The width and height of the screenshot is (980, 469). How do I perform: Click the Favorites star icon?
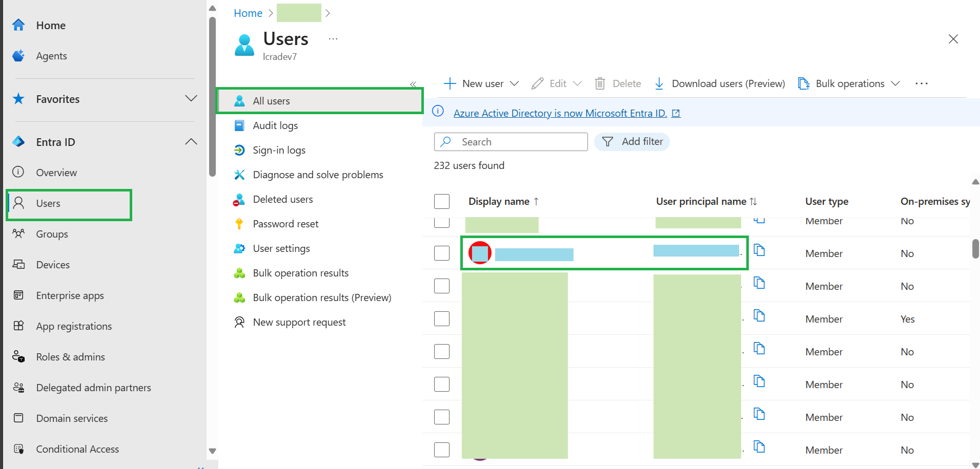click(18, 99)
